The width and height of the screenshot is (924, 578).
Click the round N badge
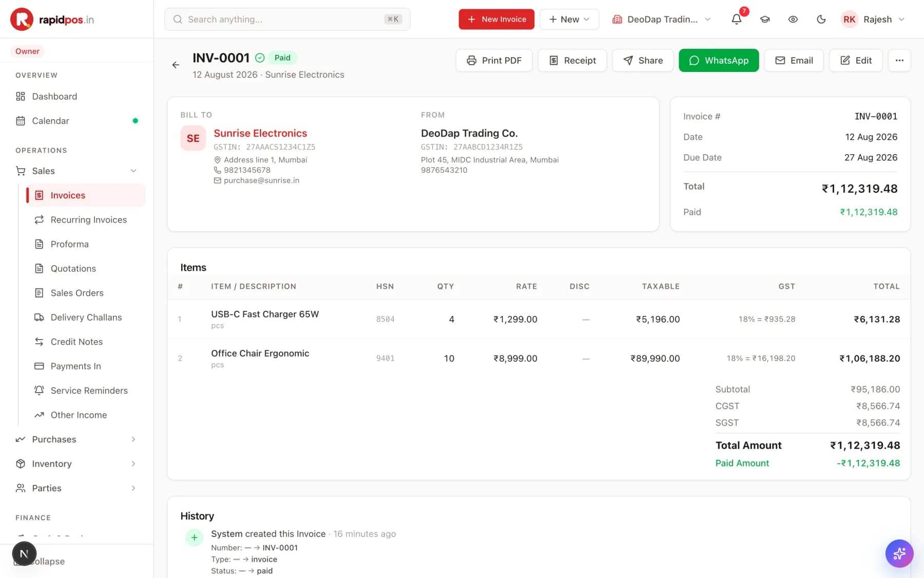coord(24,553)
